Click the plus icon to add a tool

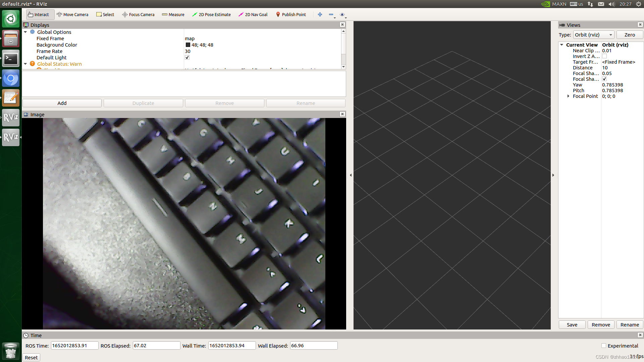point(320,14)
